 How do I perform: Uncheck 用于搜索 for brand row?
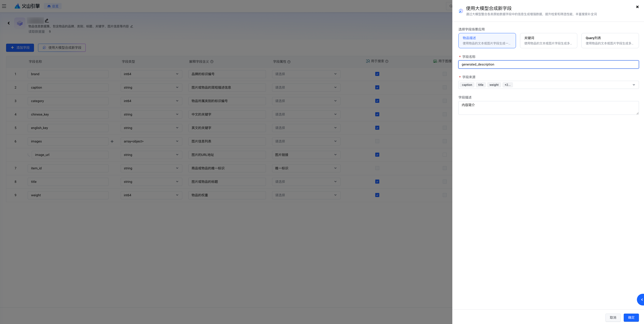(377, 74)
